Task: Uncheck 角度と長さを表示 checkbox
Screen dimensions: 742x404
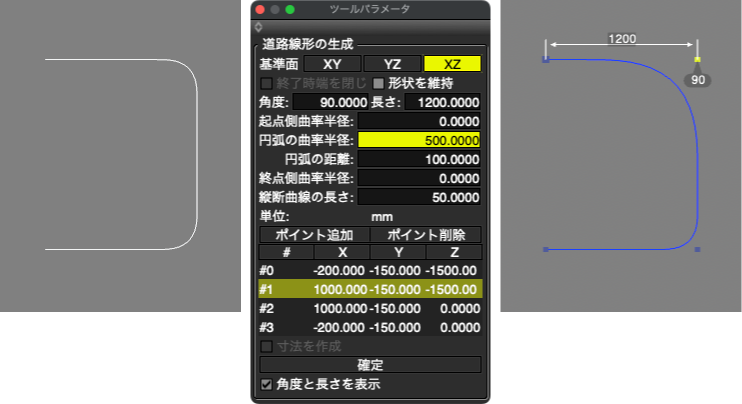Action: pyautogui.click(x=266, y=384)
